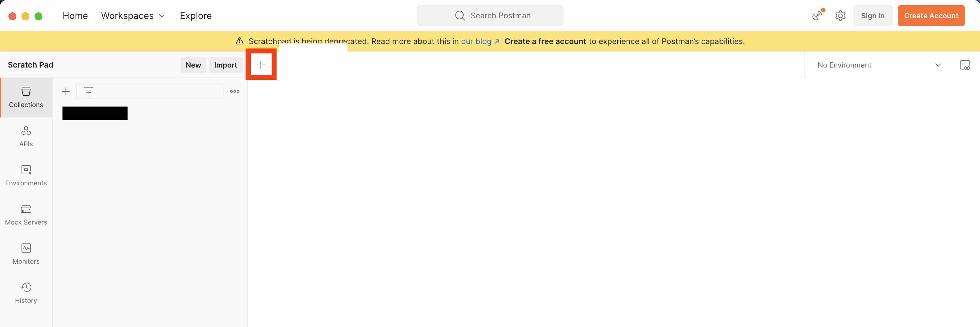
Task: Expand the No Environment dropdown
Action: [x=879, y=65]
